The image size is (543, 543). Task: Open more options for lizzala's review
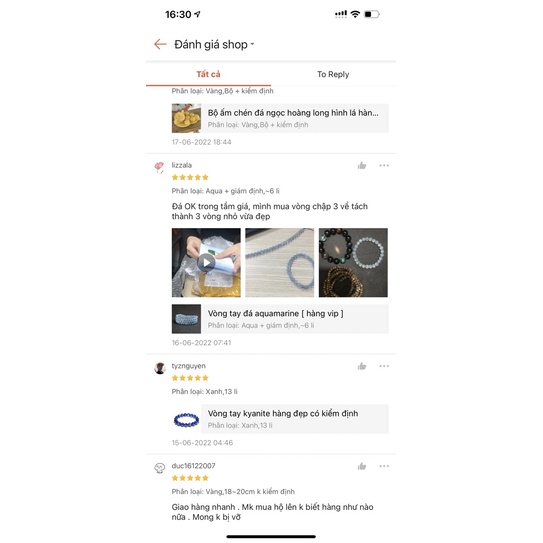tap(384, 166)
